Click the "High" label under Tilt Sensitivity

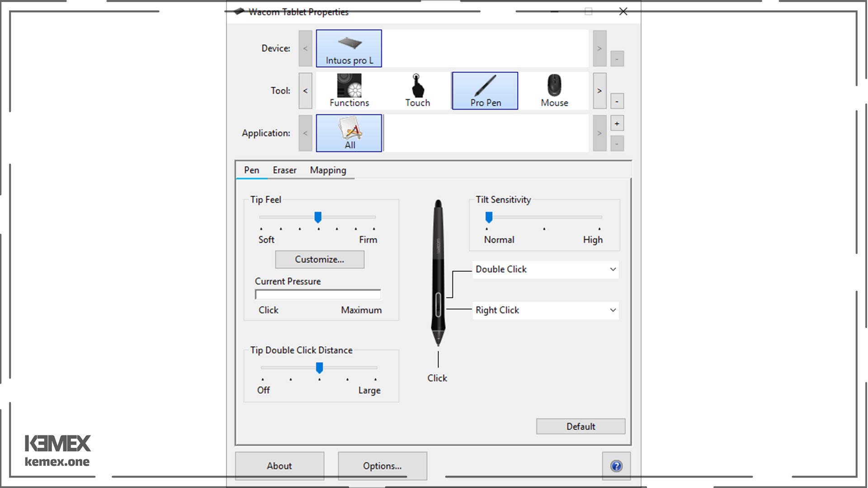(x=593, y=240)
